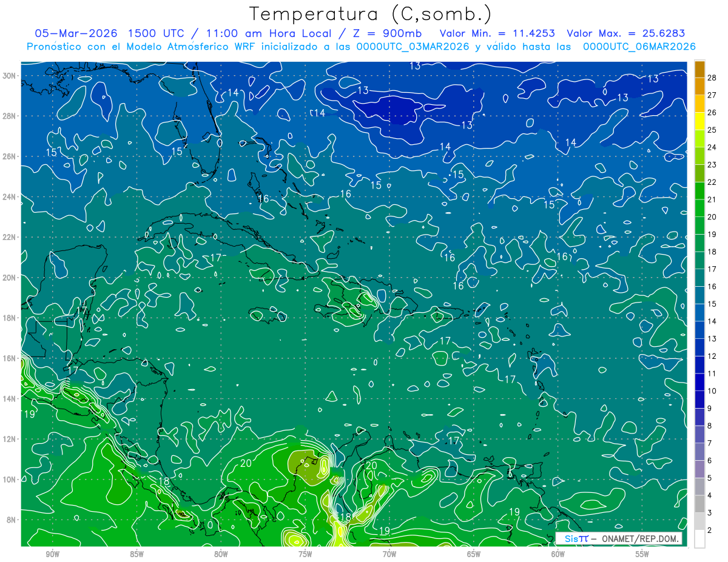Select "Valor Max. = 25.6283" in header
The width and height of the screenshot is (728, 562).
coord(625,34)
